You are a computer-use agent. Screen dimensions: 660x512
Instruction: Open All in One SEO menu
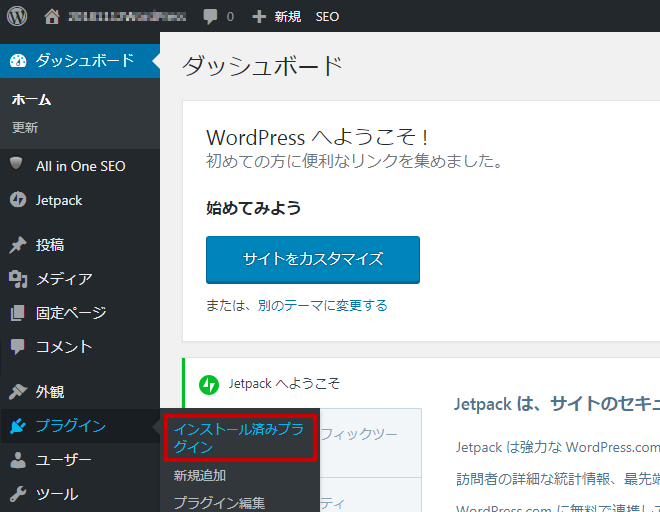(x=80, y=166)
